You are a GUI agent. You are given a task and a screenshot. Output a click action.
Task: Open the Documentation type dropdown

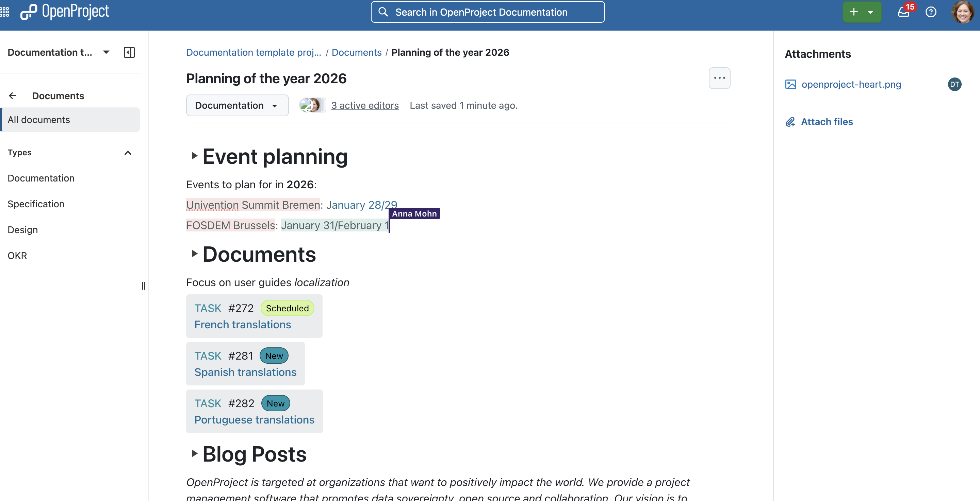(x=237, y=105)
